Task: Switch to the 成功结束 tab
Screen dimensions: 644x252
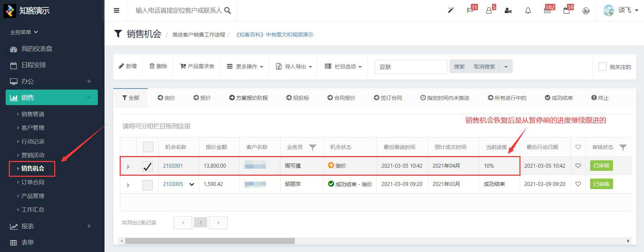Action: (558, 98)
